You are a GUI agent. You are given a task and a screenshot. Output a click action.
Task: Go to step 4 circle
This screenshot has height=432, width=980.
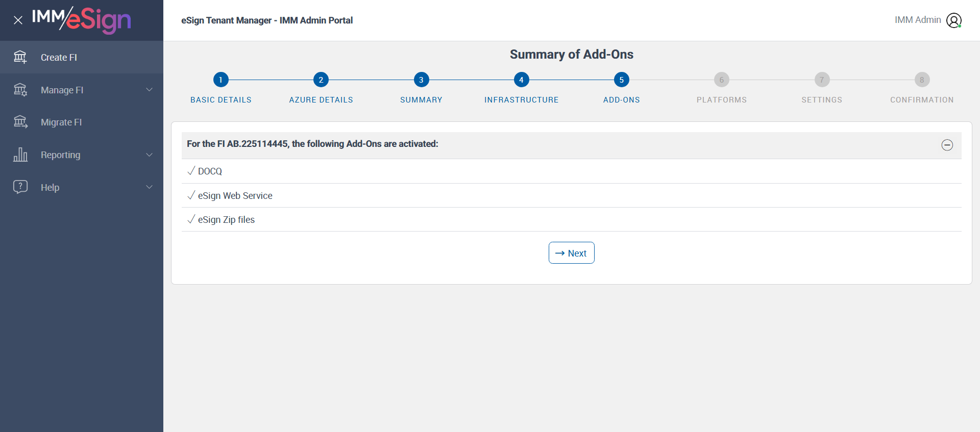(521, 80)
